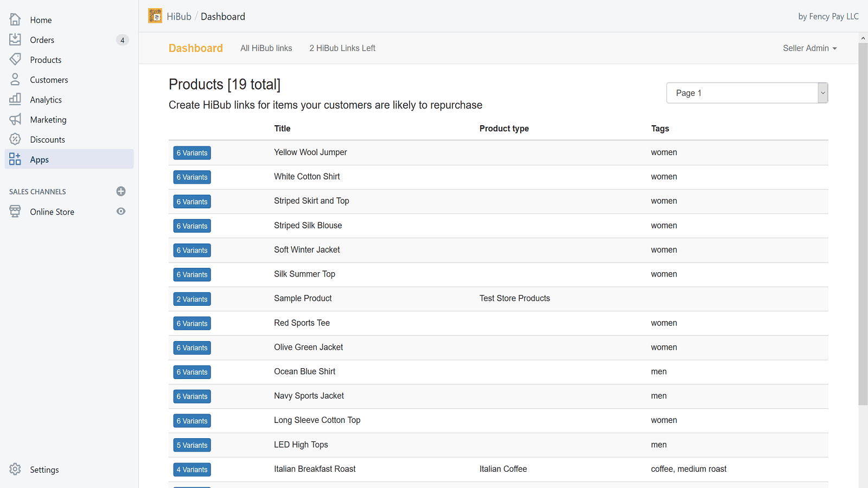Click the HiBub app logo icon

coord(155,16)
